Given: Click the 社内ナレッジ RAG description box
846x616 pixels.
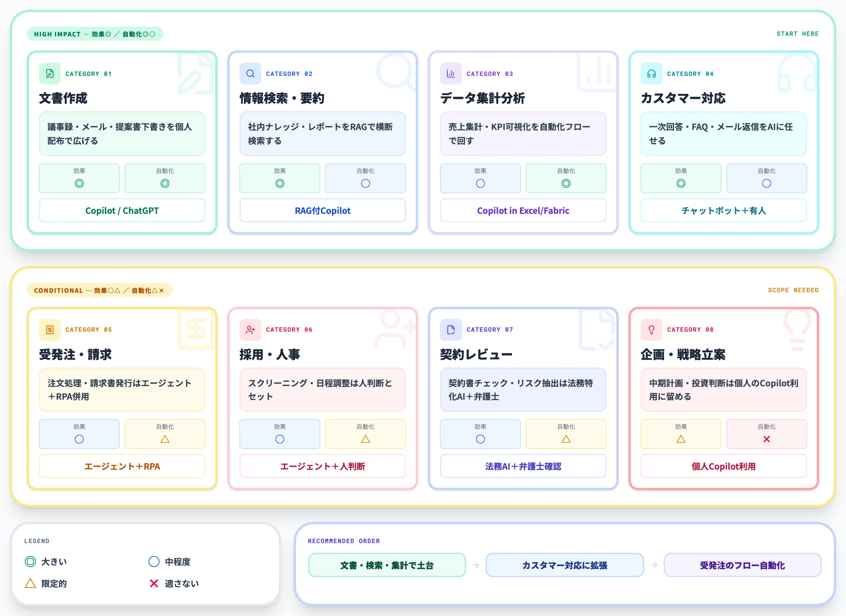Looking at the screenshot, I should [x=323, y=133].
